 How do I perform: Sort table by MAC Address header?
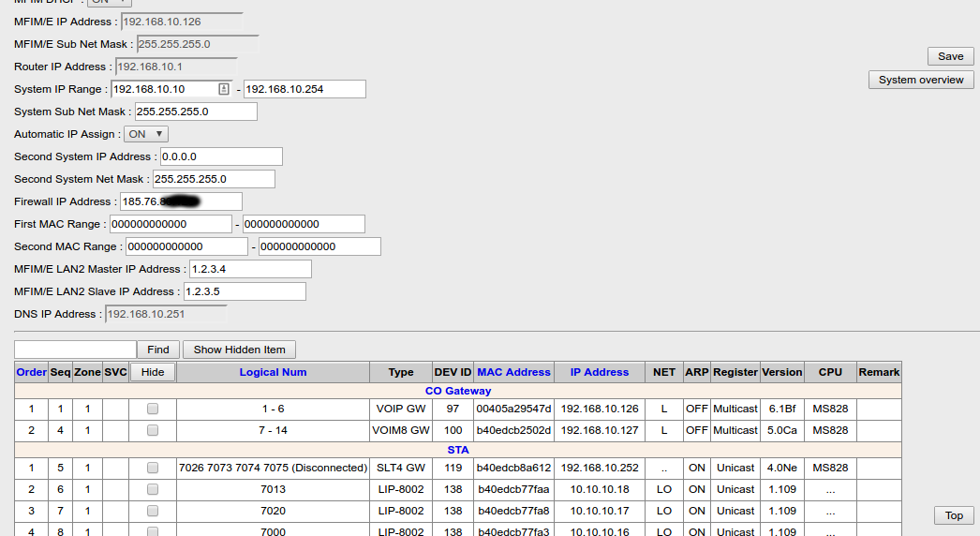513,372
